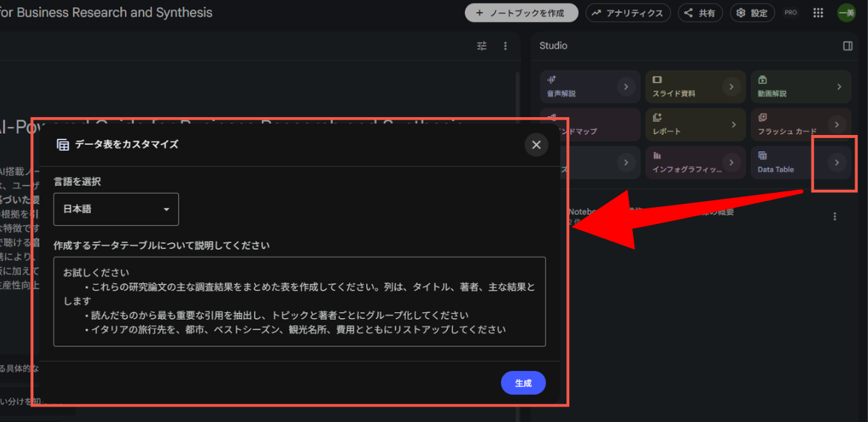Click the Studio panel heading
868x422 pixels.
[553, 46]
